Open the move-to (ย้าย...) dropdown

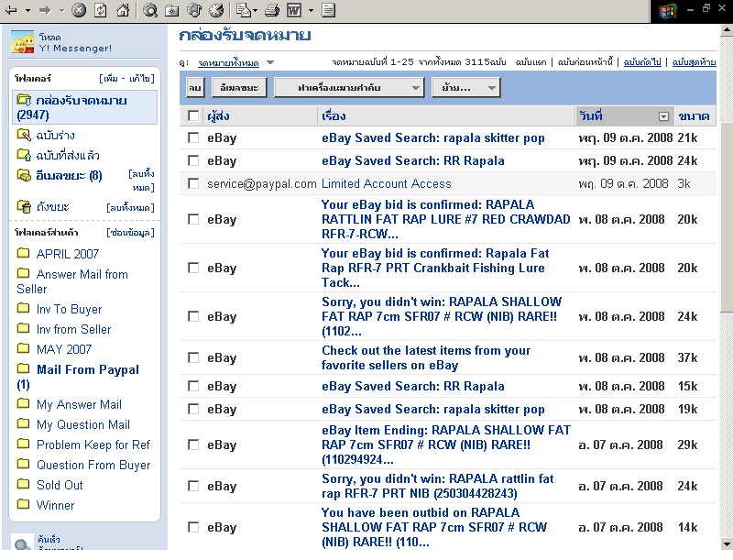[x=465, y=87]
